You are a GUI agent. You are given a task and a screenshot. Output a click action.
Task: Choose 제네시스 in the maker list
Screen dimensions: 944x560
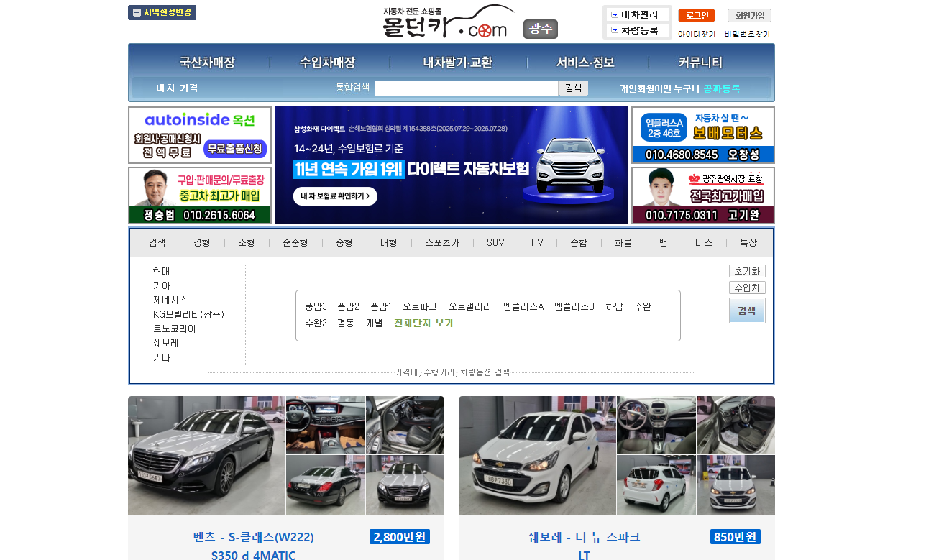(170, 300)
